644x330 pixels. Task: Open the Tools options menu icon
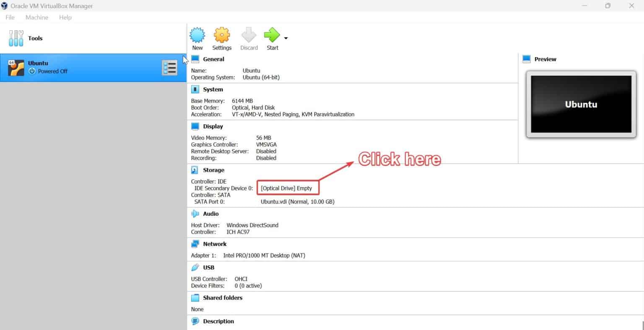(x=16, y=38)
